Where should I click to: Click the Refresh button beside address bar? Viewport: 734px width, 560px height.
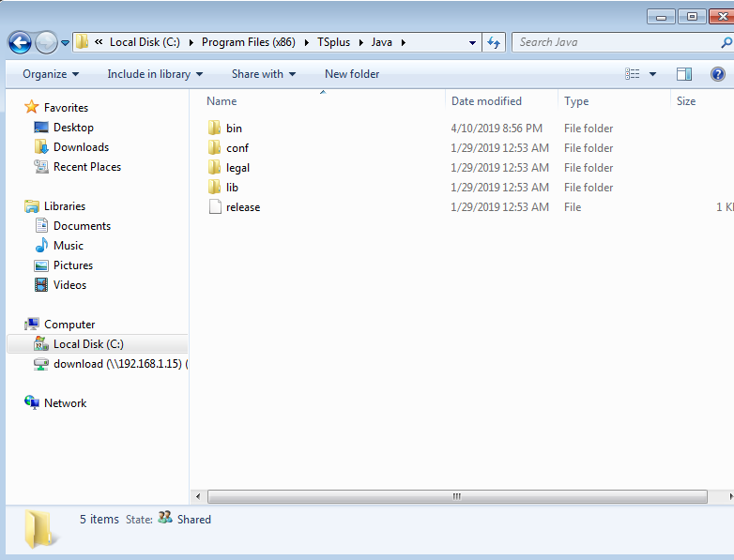495,42
